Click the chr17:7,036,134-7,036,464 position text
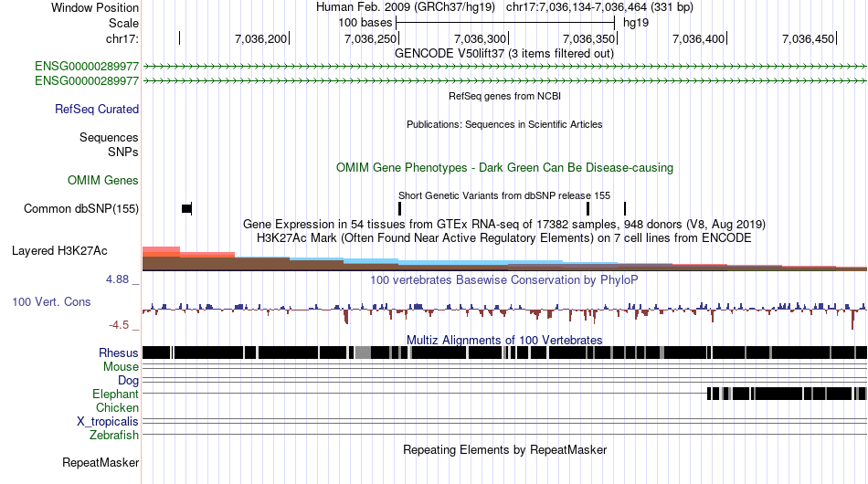 [x=599, y=7]
